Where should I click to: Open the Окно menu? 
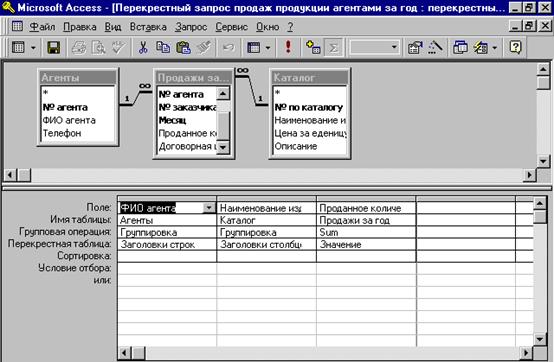[267, 27]
